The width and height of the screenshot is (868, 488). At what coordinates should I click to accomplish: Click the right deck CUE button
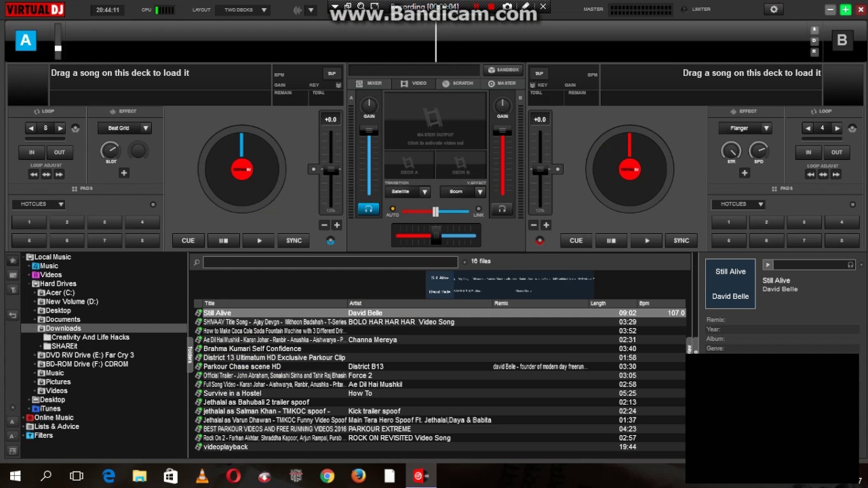click(576, 241)
